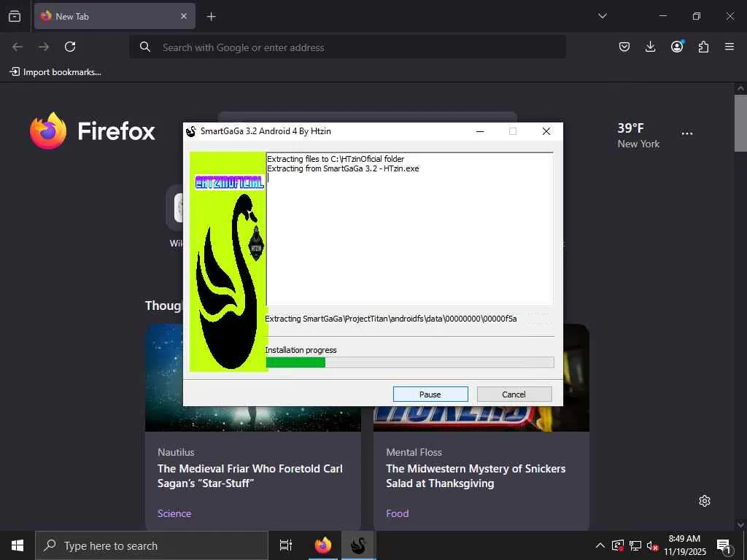Open the Windows Start menu
This screenshot has height=560, width=747.
(x=18, y=545)
